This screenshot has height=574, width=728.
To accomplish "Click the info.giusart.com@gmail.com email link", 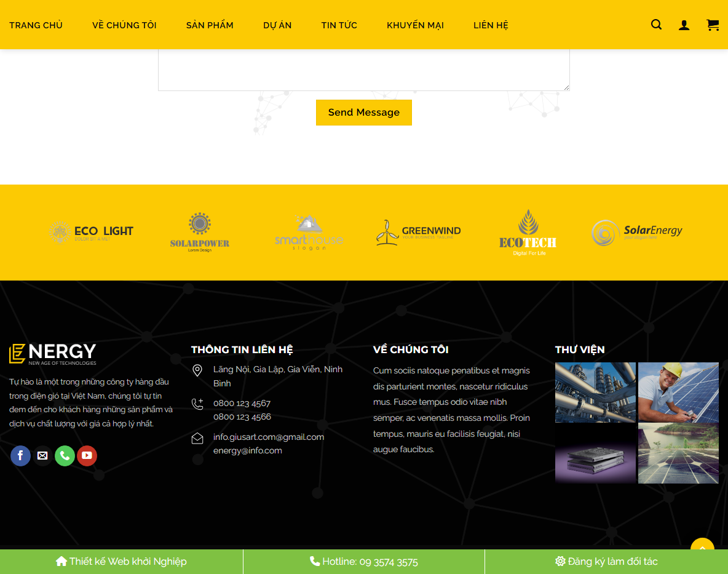I will (x=269, y=437).
